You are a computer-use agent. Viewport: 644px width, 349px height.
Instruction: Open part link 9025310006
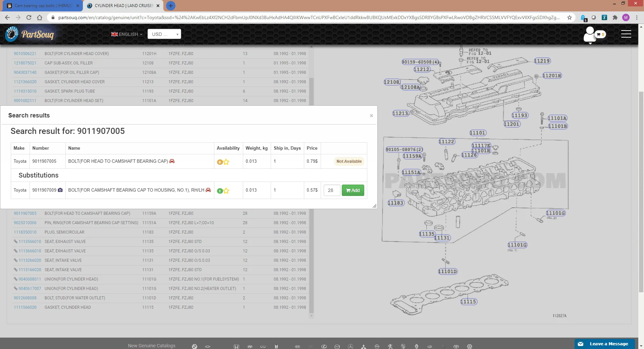(x=25, y=223)
